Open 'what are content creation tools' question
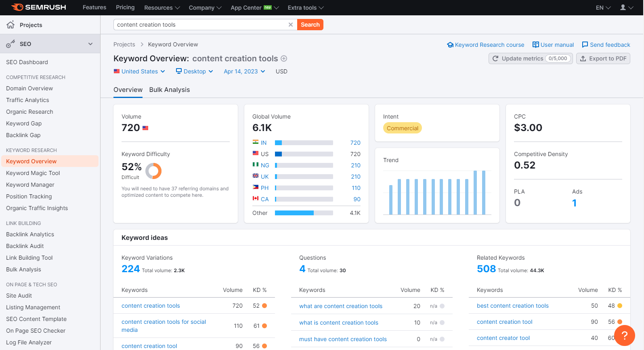The image size is (644, 350). [x=341, y=306]
